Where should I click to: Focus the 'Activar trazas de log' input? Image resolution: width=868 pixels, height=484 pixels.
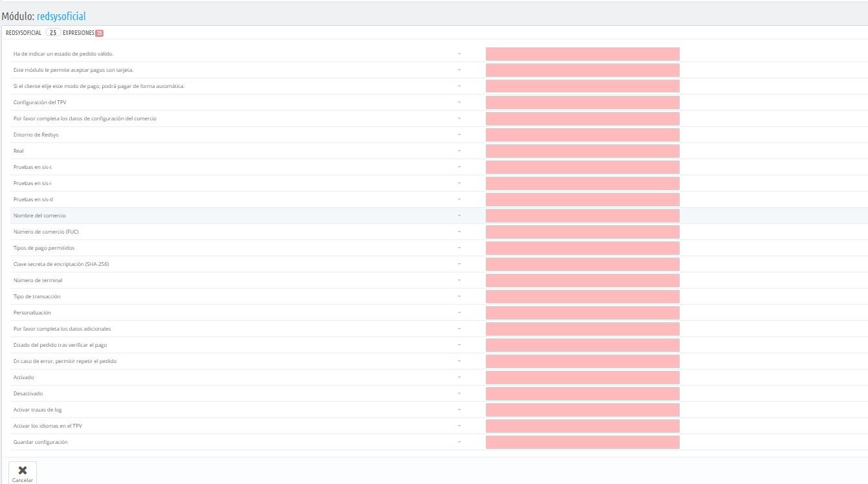[582, 410]
